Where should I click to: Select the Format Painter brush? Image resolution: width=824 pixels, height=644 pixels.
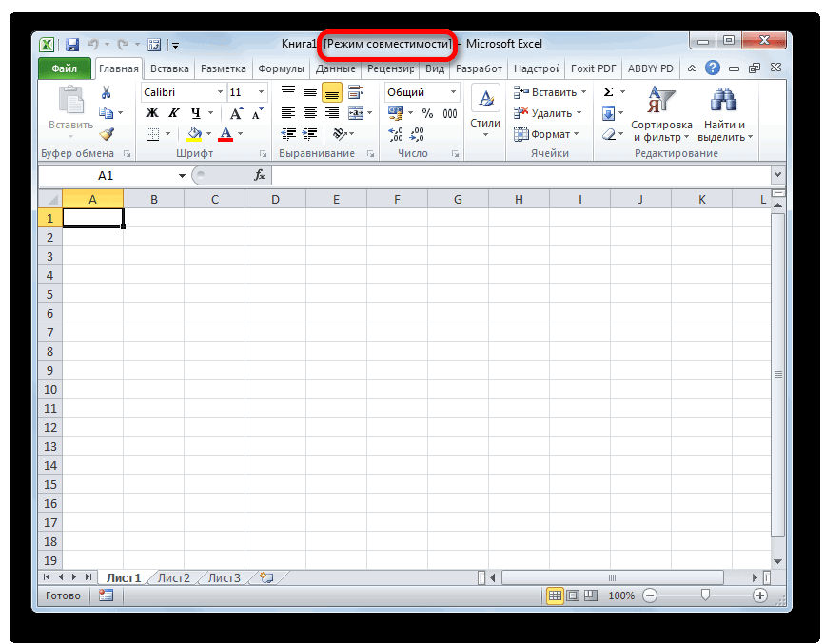pyautogui.click(x=106, y=134)
